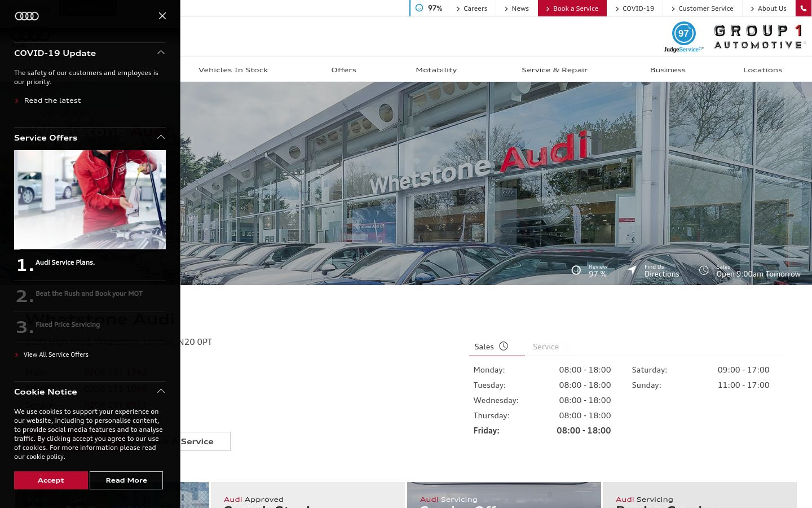
Task: Click the clock icon in Sales tab
Action: tap(504, 346)
